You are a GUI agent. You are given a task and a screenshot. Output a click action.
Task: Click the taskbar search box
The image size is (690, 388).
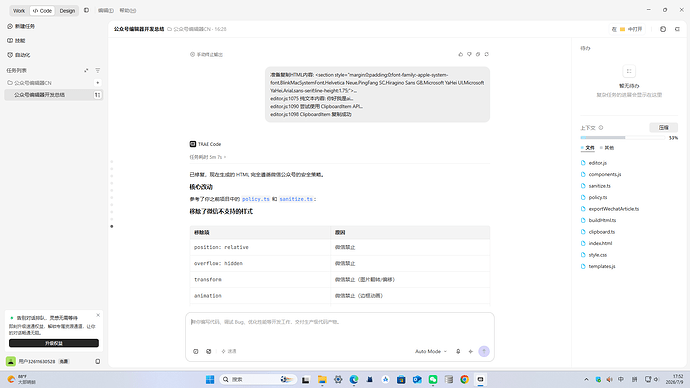tap(257, 379)
